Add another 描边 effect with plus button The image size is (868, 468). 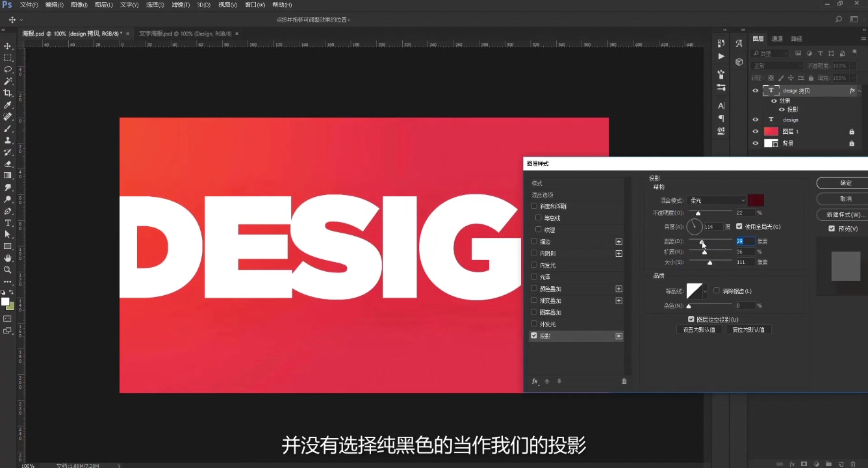pyautogui.click(x=619, y=241)
